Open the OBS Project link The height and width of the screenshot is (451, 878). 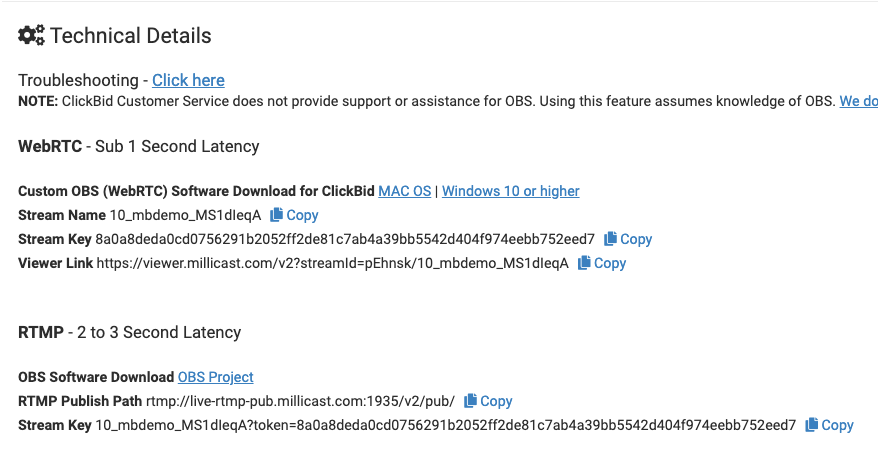(215, 377)
